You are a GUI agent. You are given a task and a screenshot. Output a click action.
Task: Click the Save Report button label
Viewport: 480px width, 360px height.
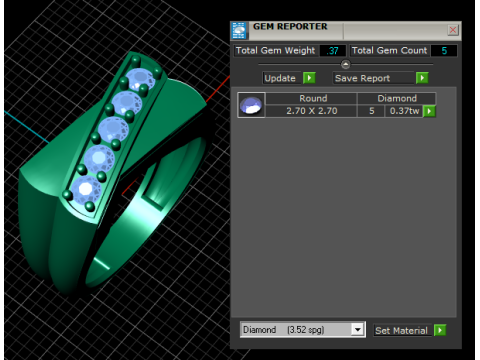pyautogui.click(x=373, y=78)
